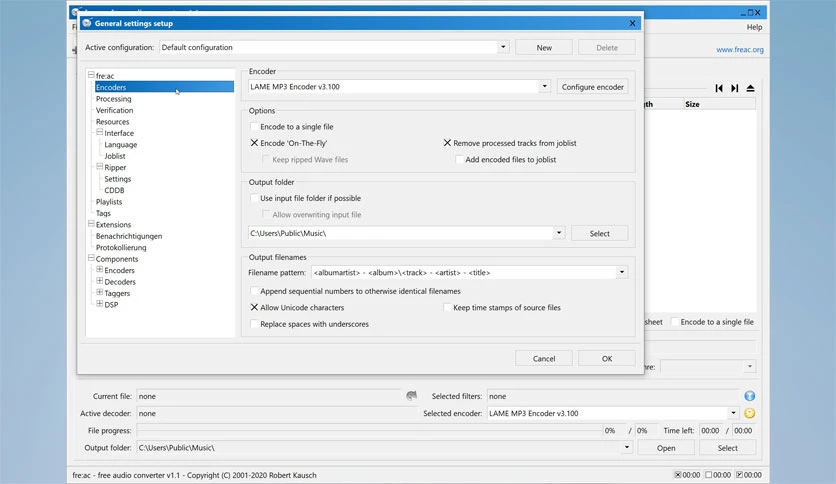
Task: Click Configure encoder button
Action: [592, 86]
